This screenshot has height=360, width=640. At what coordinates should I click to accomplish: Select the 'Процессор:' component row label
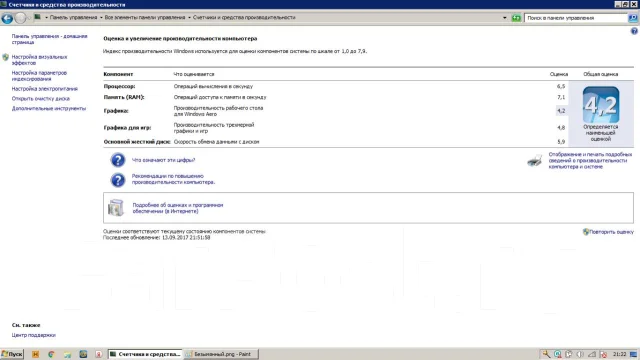pos(119,87)
